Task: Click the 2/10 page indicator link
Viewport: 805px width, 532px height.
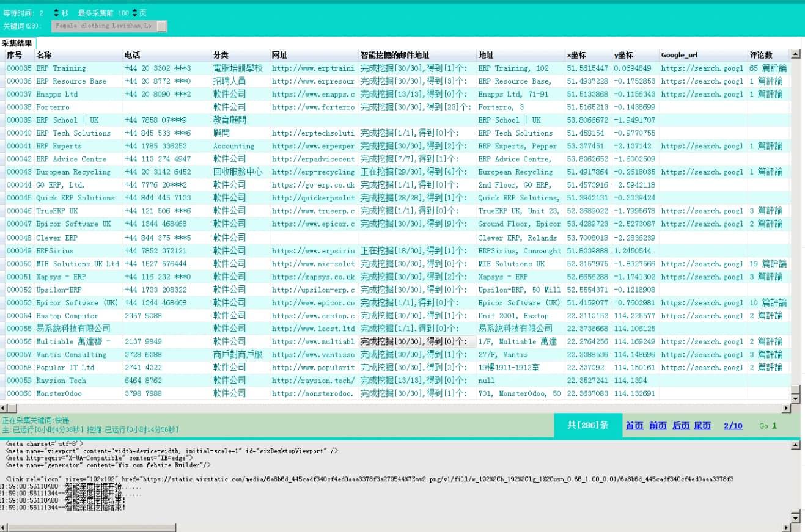Action: 733,426
